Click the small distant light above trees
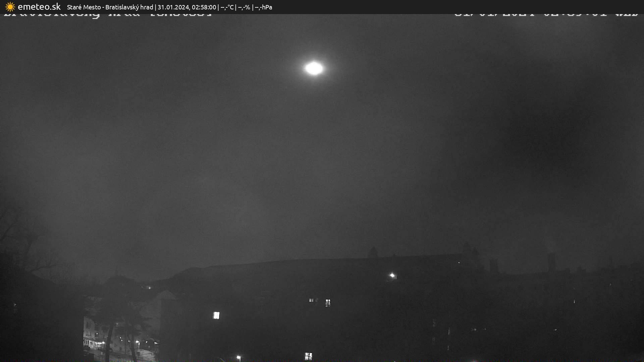644x362 pixels. click(x=150, y=287)
